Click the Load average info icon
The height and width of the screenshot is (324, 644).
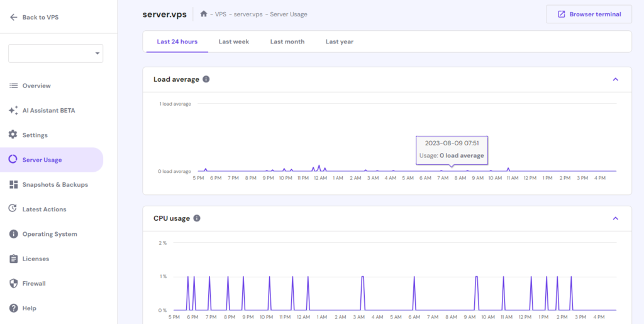[x=206, y=79]
